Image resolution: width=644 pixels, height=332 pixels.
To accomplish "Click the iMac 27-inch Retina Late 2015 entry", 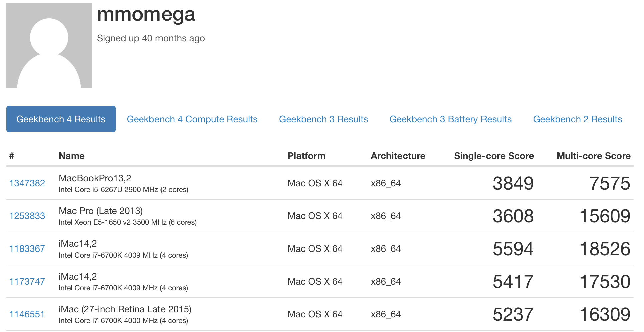I will 125,309.
